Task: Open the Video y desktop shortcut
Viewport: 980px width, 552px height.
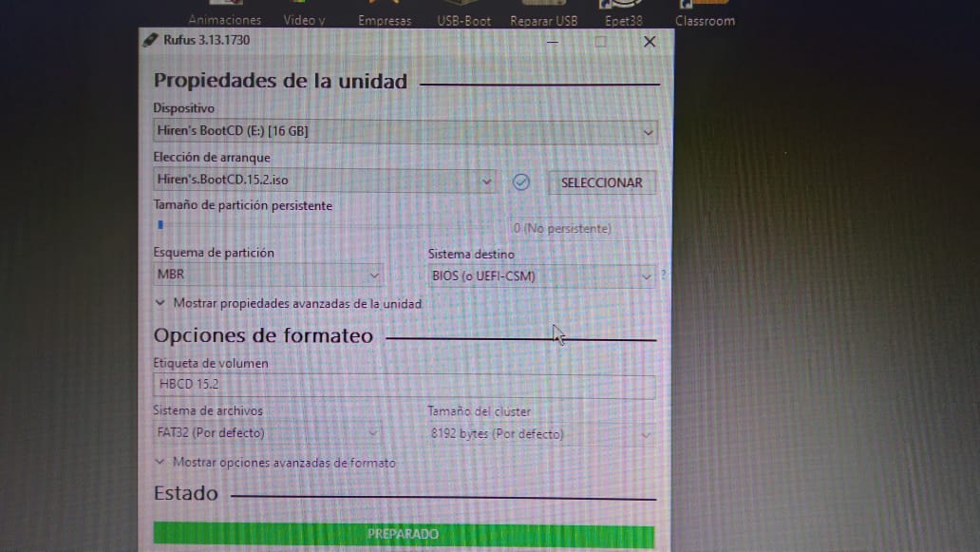Action: pyautogui.click(x=305, y=14)
